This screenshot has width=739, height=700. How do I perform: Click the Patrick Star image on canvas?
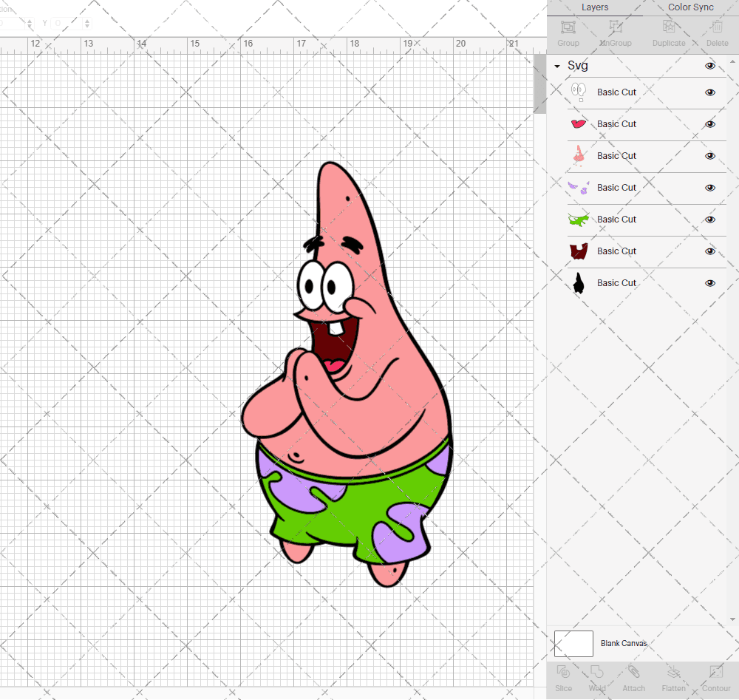347,374
